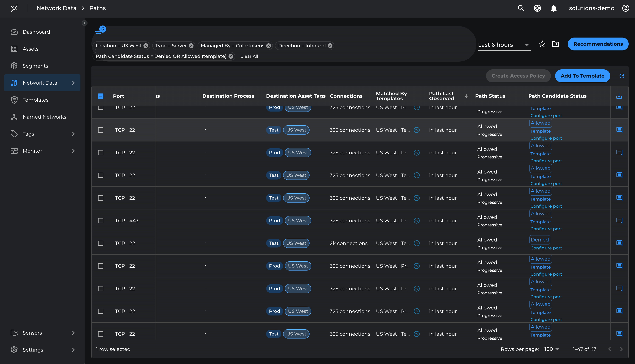Remove the Type = Server filter chip
635x364 pixels.
pos(191,45)
